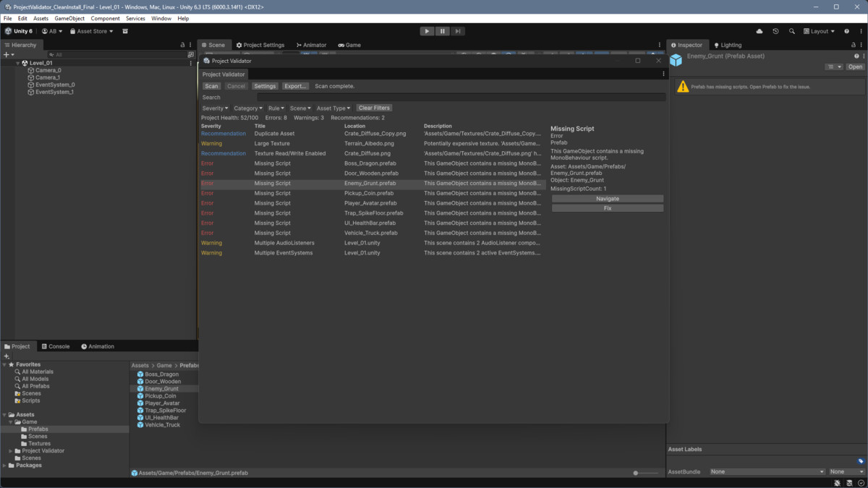Viewport: 868px width, 488px height.
Task: Lock the Inspector panel
Action: click(x=853, y=45)
